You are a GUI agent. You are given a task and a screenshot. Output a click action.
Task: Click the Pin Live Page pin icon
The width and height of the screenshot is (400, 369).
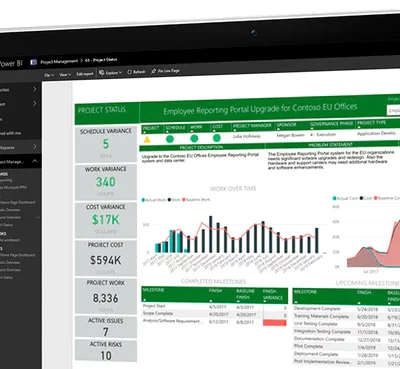pos(154,71)
